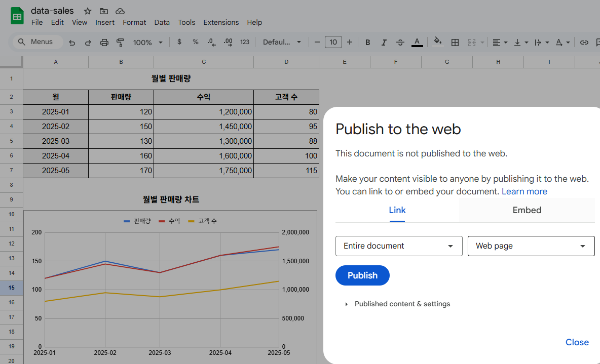This screenshot has height=364, width=600.
Task: Decrease font size with minus button
Action: (317, 42)
